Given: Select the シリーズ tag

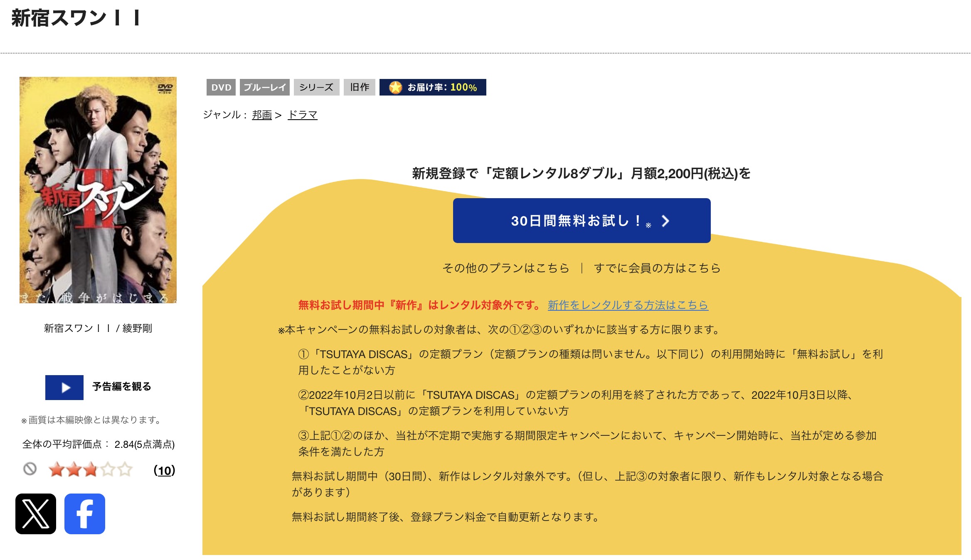Looking at the screenshot, I should pyautogui.click(x=316, y=87).
